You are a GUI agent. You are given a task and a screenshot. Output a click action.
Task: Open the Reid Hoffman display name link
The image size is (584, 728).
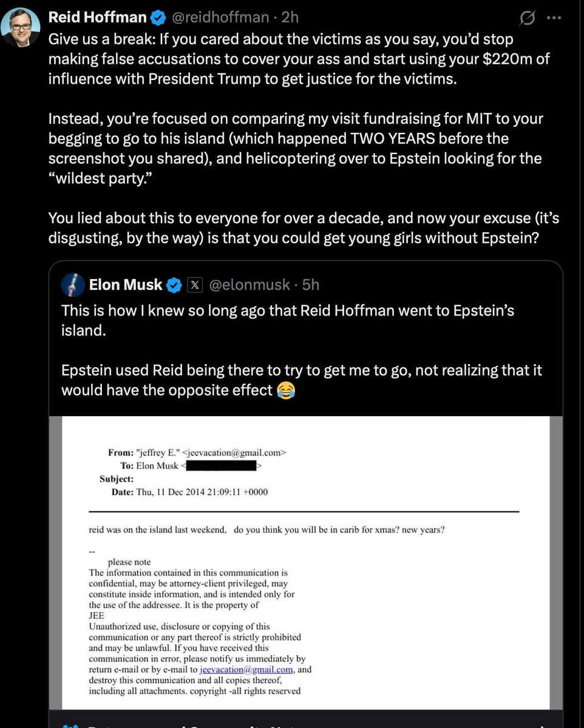click(97, 18)
